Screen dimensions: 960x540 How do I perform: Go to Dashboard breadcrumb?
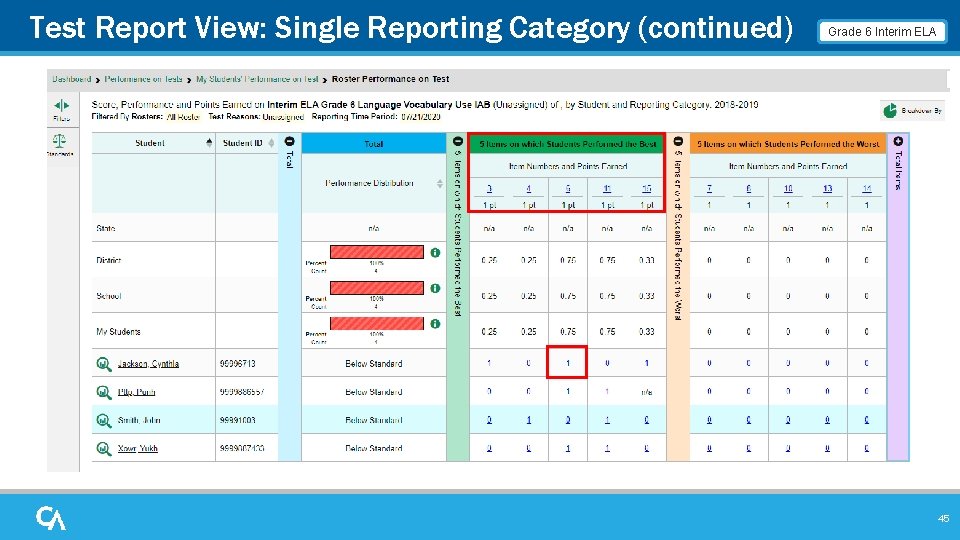[72, 79]
